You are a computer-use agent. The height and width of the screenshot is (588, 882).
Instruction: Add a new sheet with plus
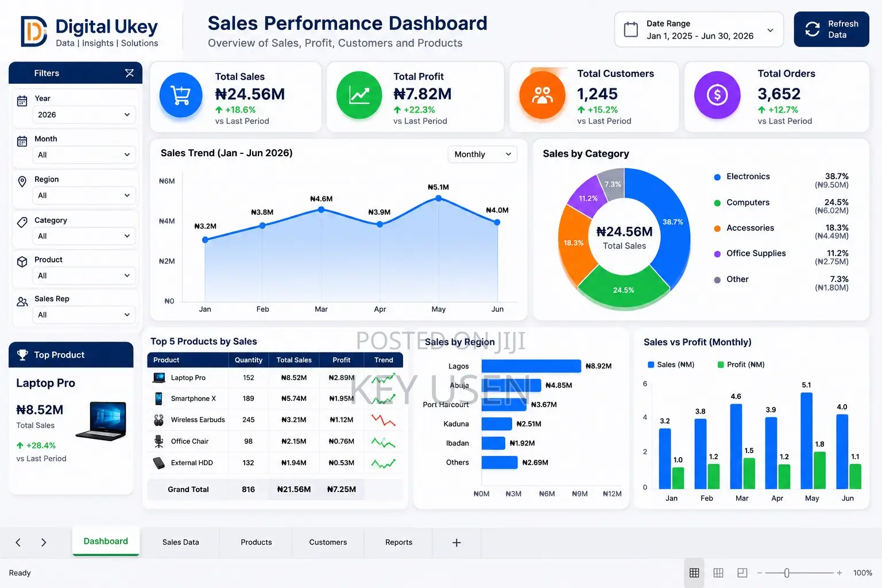457,543
